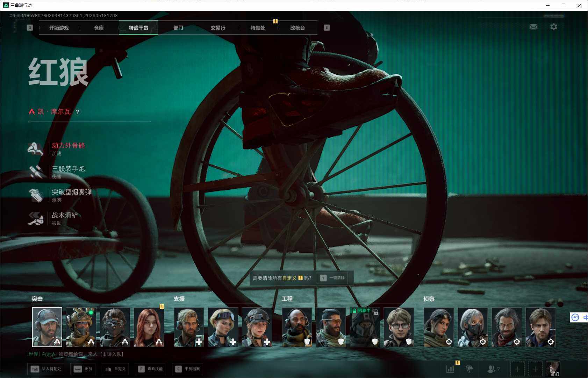Close the 三角洲行动 window
The height and width of the screenshot is (378, 588).
(x=580, y=5)
